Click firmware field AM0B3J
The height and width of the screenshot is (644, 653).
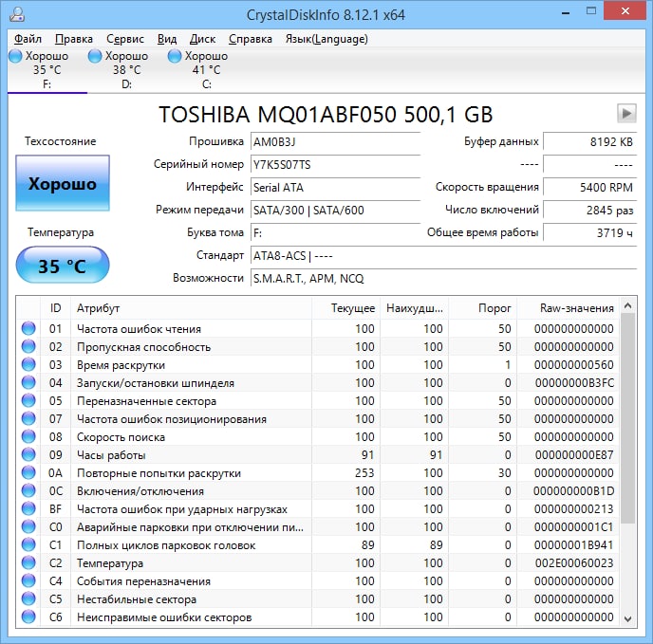coord(336,142)
